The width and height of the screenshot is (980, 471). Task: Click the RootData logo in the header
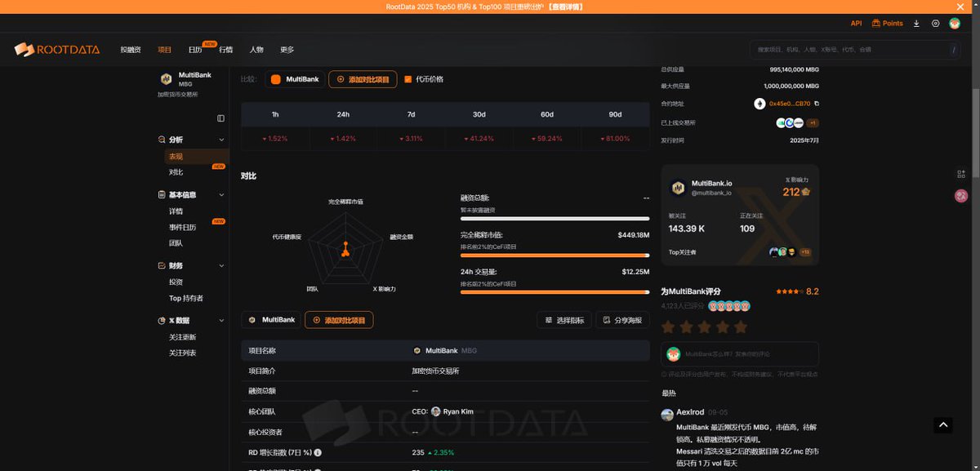point(57,50)
